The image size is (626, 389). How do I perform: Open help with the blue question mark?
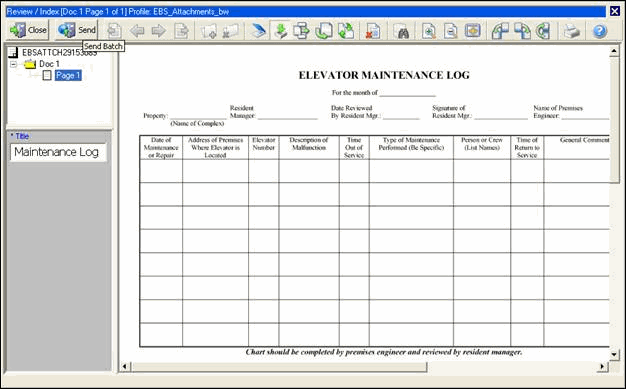(x=600, y=31)
